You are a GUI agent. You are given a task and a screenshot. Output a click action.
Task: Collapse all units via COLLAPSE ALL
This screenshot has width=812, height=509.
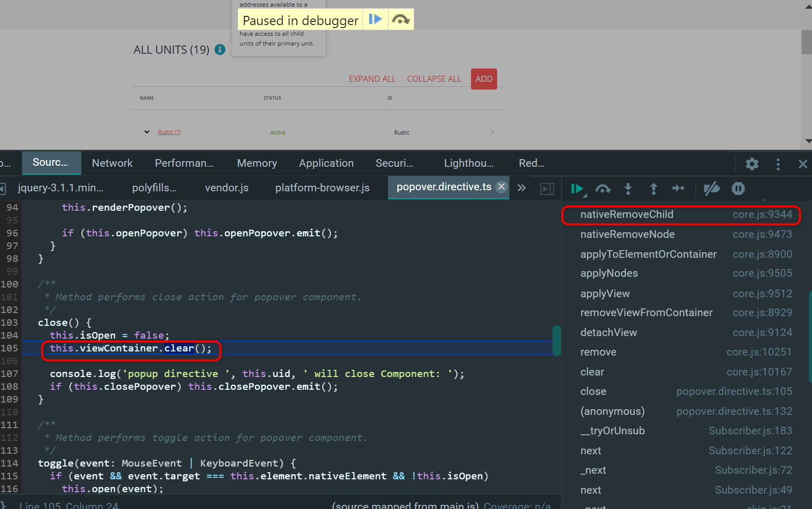[x=434, y=79]
